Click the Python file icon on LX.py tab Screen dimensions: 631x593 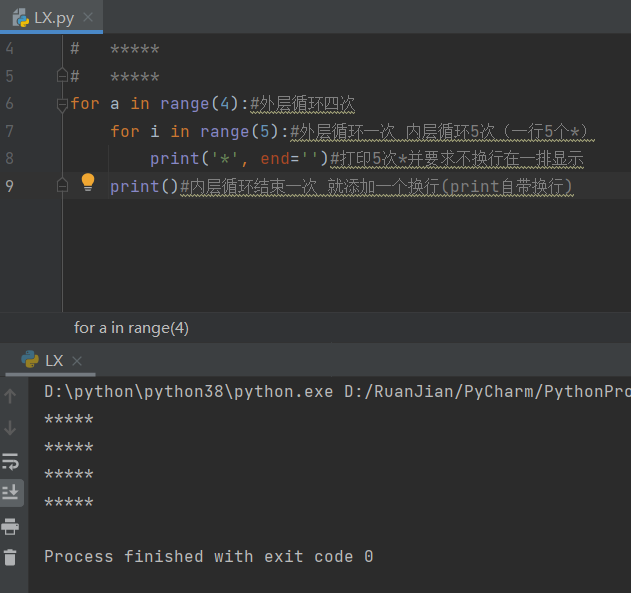click(20, 17)
